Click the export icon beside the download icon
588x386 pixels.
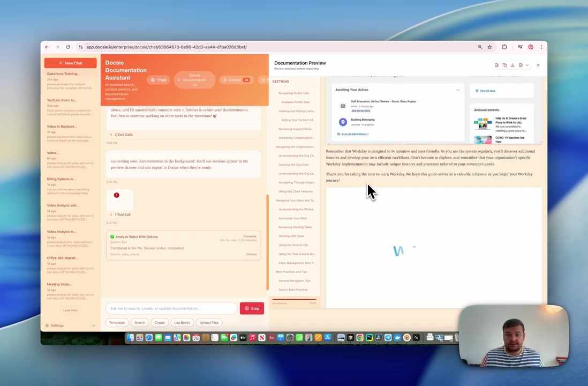coord(521,65)
